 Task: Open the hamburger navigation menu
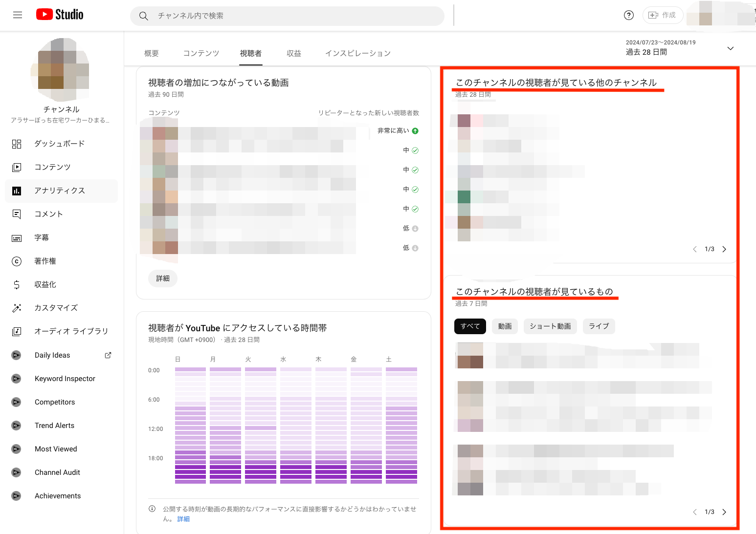(x=18, y=15)
